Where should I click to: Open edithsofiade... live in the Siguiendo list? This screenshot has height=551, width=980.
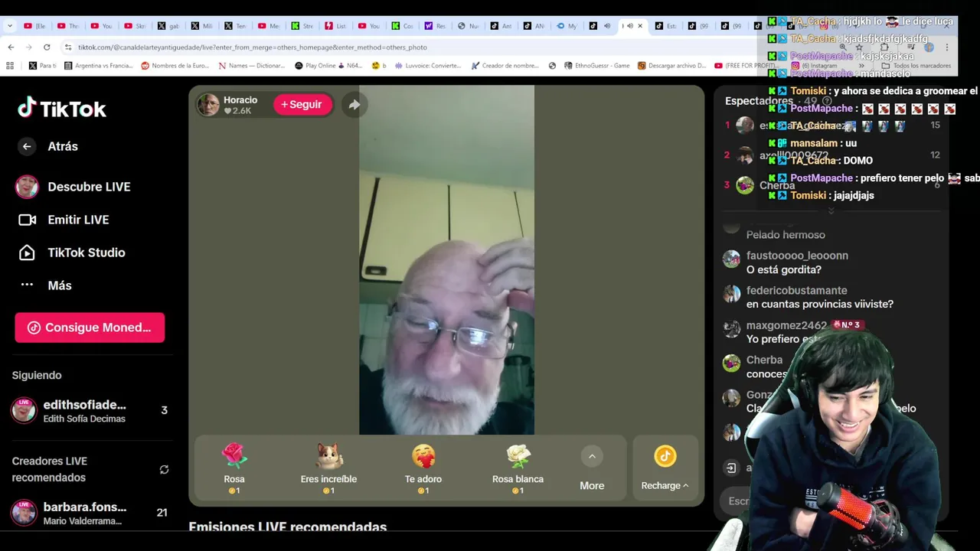(x=90, y=411)
